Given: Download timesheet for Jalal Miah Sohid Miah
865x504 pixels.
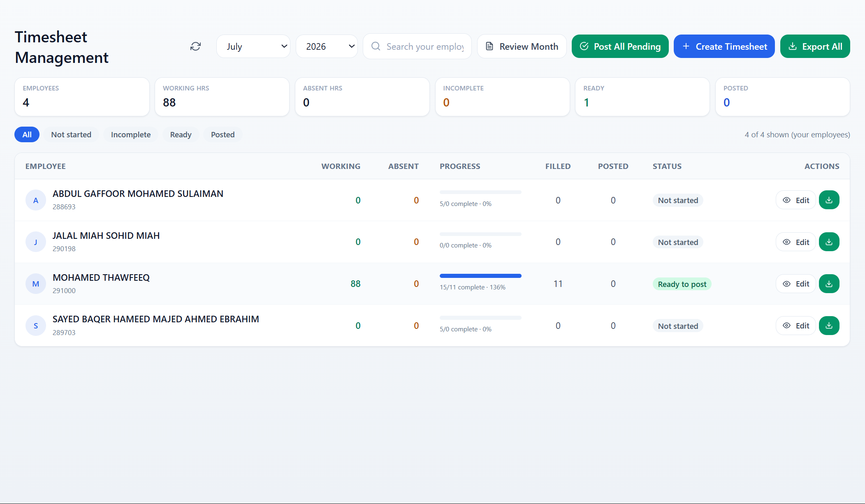Looking at the screenshot, I should coord(829,242).
